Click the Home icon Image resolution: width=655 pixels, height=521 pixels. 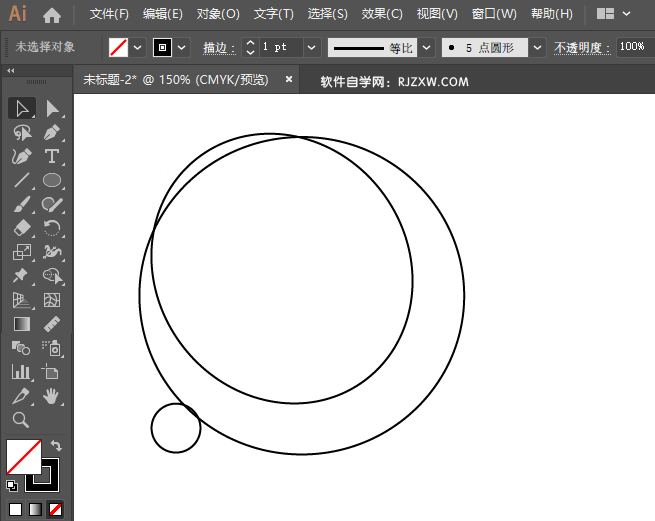point(52,15)
